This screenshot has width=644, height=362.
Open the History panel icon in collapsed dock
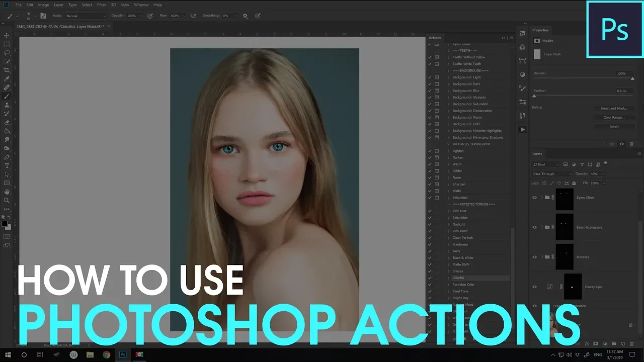pos(522,116)
